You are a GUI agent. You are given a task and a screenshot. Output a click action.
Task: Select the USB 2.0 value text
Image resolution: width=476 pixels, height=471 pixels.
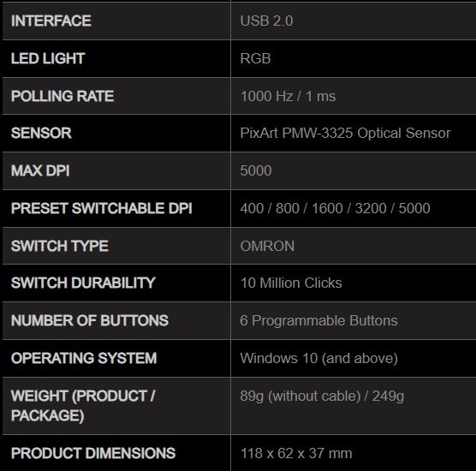tap(266, 21)
